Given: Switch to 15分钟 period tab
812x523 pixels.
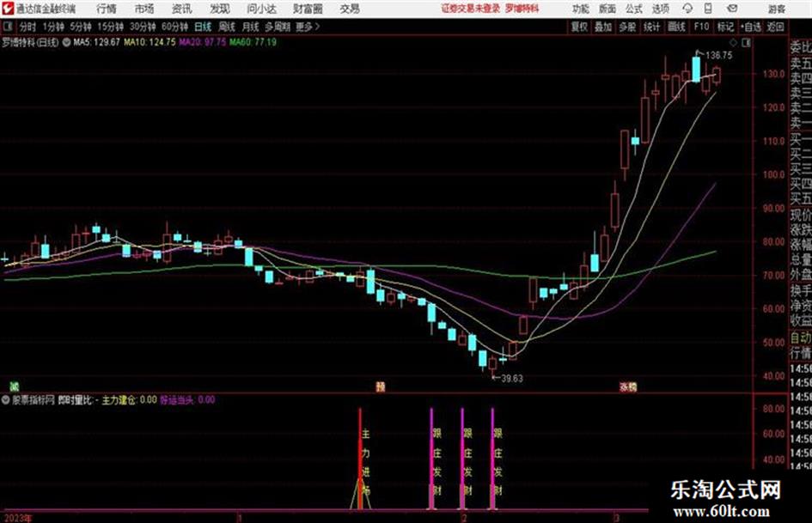Looking at the screenshot, I should click(x=111, y=27).
